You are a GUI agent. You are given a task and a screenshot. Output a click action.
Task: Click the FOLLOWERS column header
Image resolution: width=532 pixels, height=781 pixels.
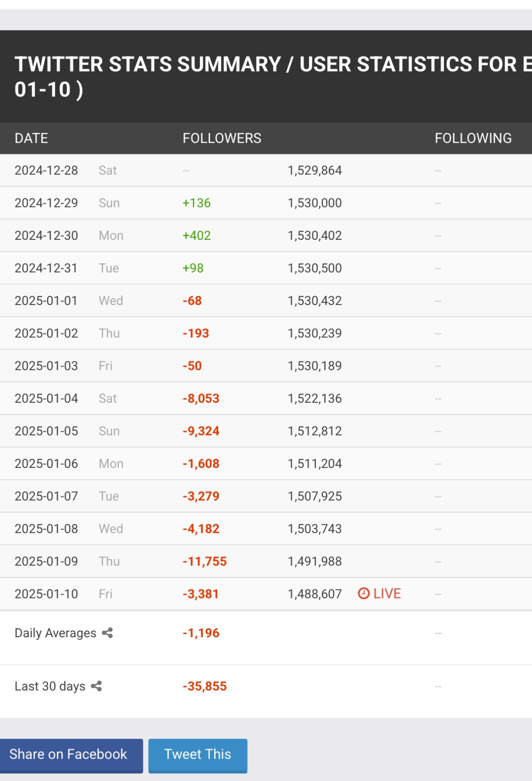222,138
